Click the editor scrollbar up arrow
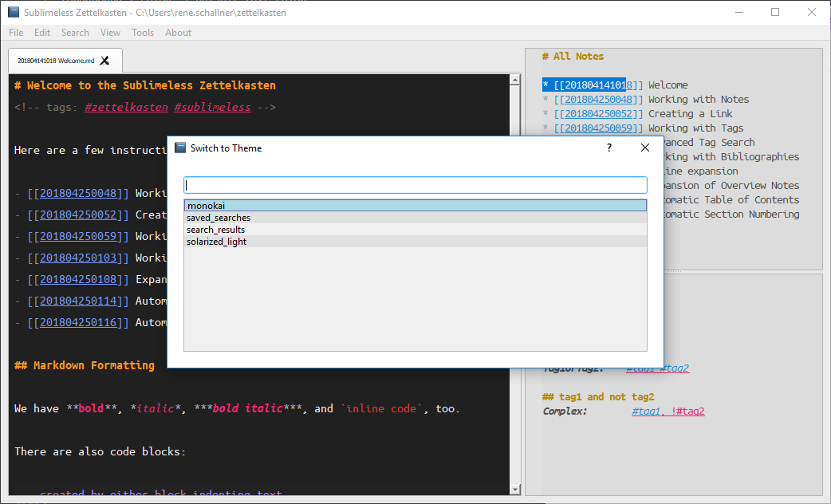This screenshot has width=831, height=504. [x=514, y=80]
